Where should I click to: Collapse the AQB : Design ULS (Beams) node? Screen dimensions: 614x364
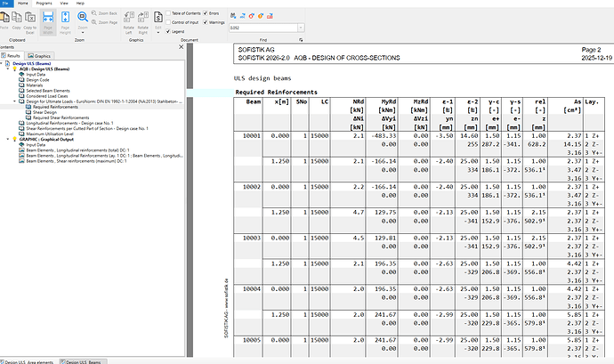point(10,69)
